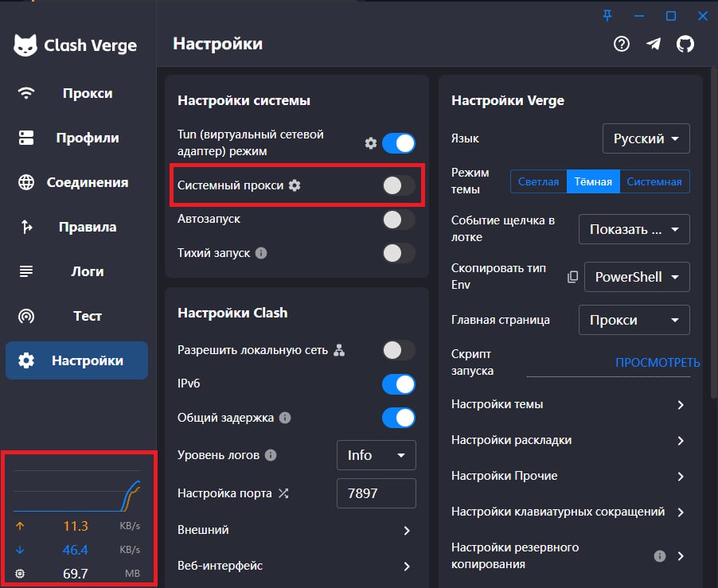This screenshot has height=588, width=718.
Task: Open Tun mode gear settings
Action: tap(371, 143)
